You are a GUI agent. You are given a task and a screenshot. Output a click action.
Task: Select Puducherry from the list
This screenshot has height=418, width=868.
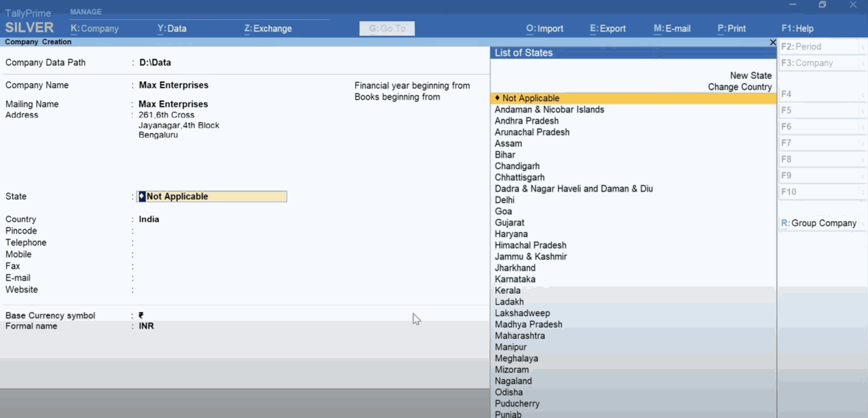click(517, 403)
